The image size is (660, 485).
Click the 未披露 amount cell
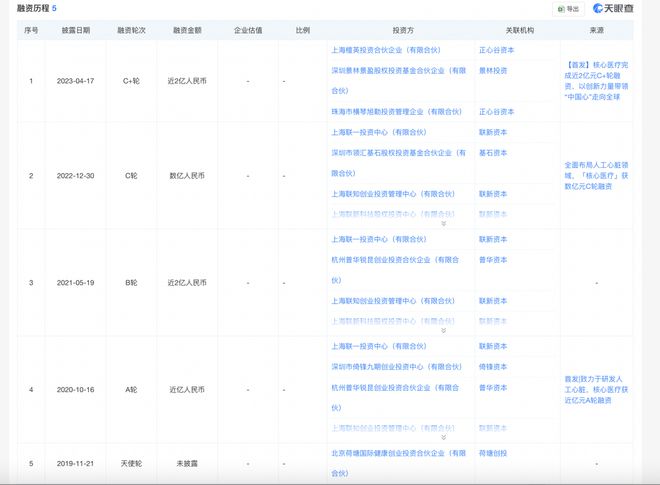pos(187,463)
